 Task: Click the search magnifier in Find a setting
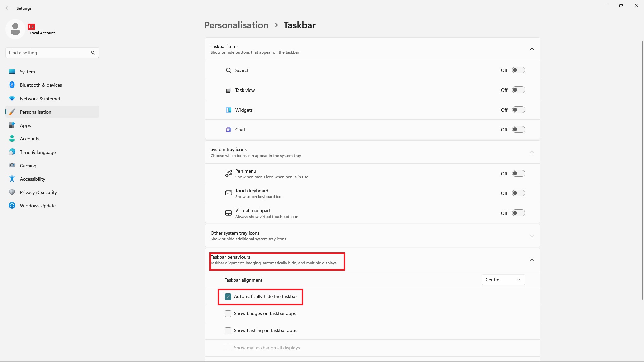click(93, 53)
